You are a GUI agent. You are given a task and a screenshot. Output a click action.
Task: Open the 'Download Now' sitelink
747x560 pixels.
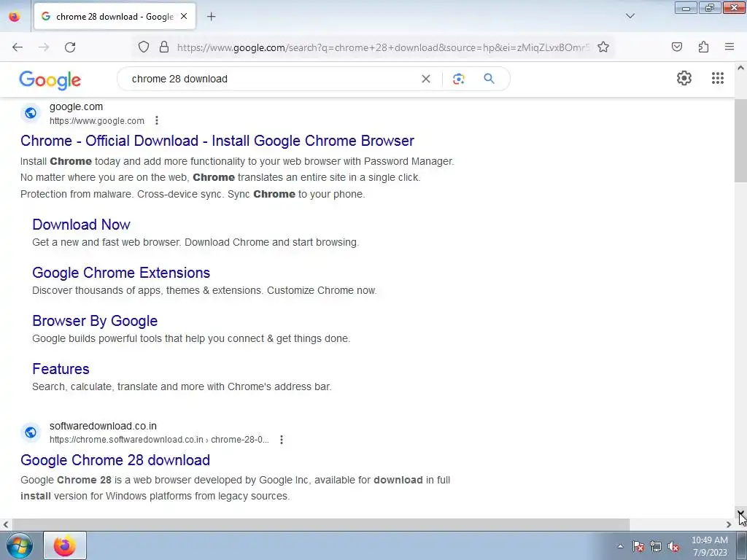coord(82,225)
